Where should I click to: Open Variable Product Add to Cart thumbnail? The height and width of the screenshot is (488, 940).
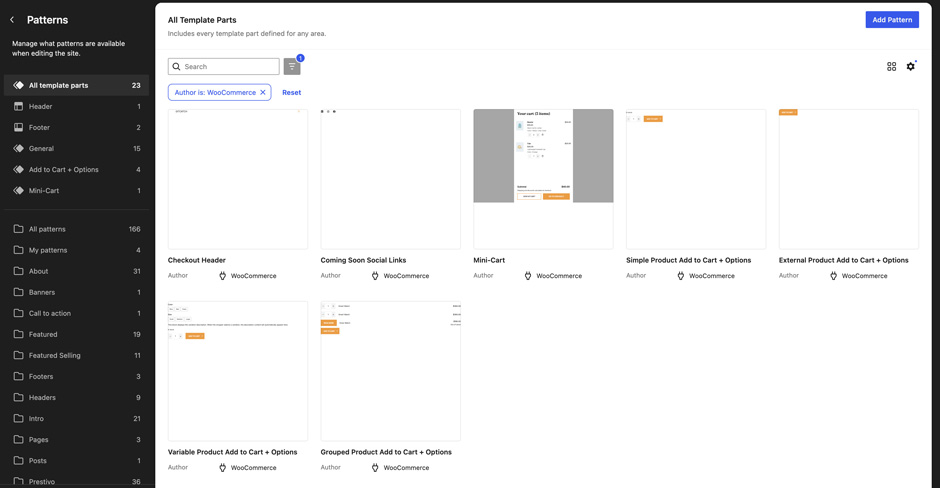tap(238, 371)
